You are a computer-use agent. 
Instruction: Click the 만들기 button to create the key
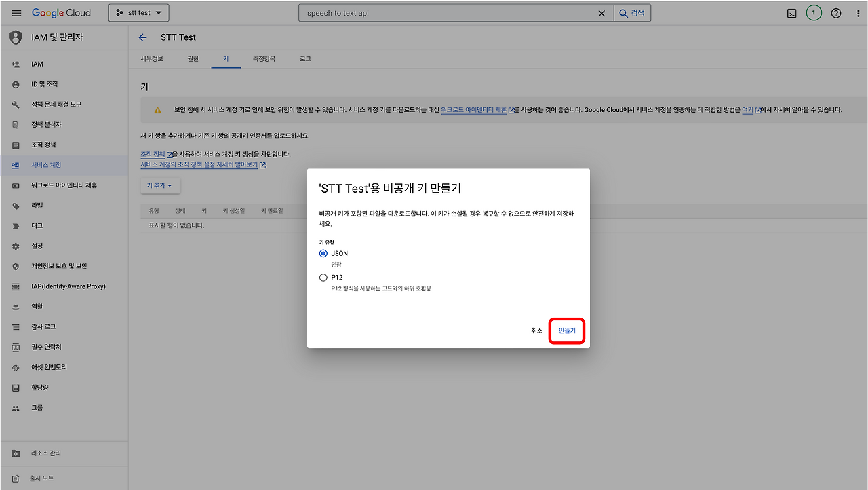[x=566, y=331]
